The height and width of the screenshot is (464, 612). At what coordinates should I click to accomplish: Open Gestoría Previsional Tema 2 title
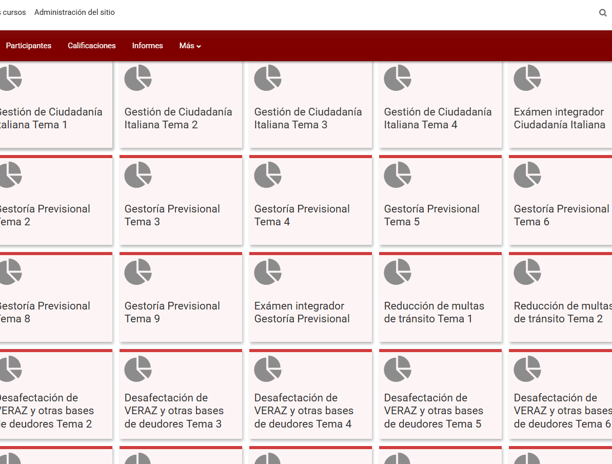pyautogui.click(x=45, y=215)
